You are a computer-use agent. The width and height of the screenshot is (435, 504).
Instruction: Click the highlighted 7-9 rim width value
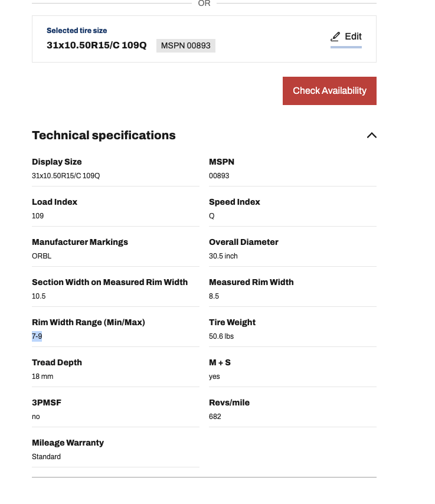[37, 336]
